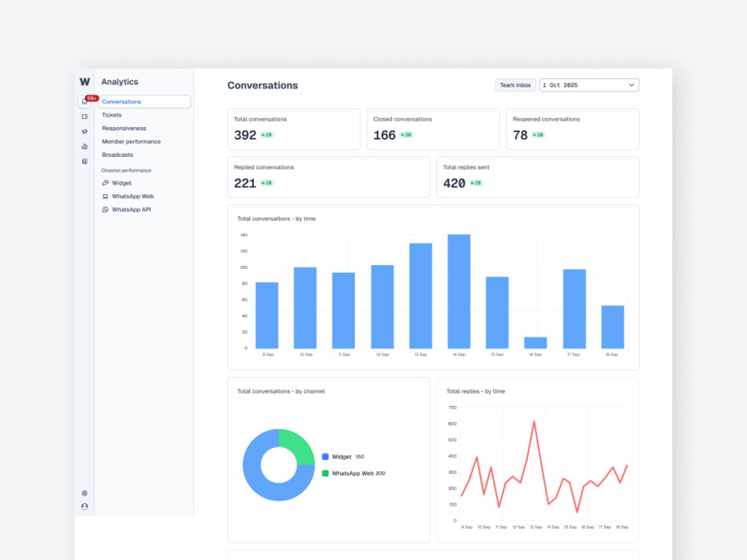Click the 10 Sep bar in chart
The image size is (747, 560).
tap(305, 308)
